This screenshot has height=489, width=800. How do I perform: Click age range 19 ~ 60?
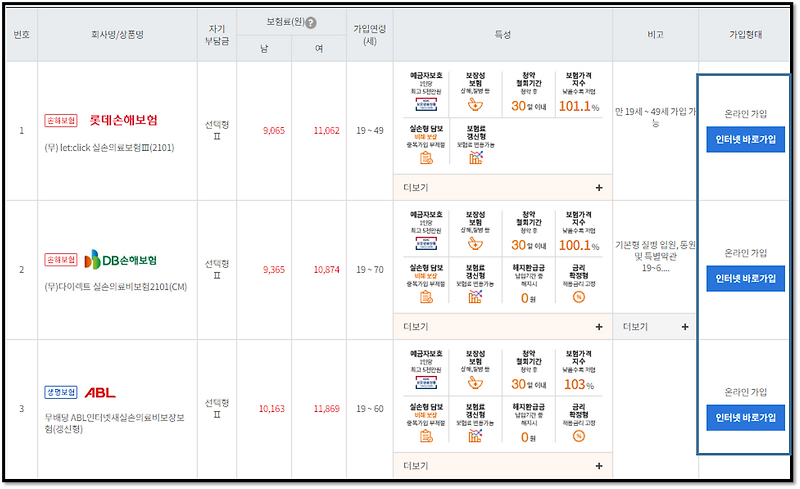[x=370, y=409]
